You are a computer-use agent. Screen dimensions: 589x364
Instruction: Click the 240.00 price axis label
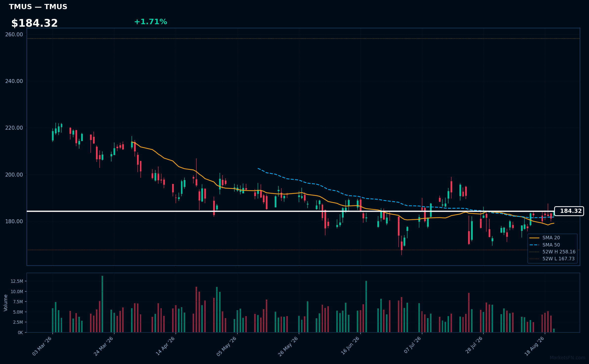(x=14, y=81)
